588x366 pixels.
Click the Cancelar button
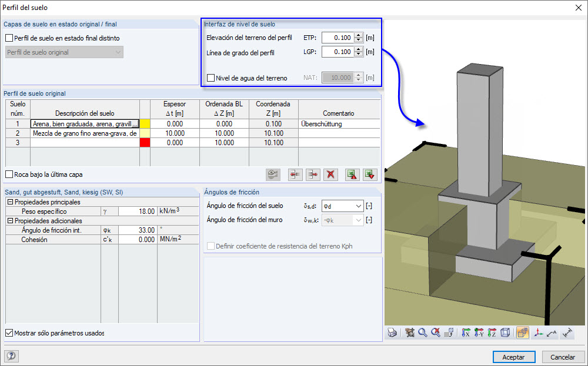pyautogui.click(x=563, y=357)
